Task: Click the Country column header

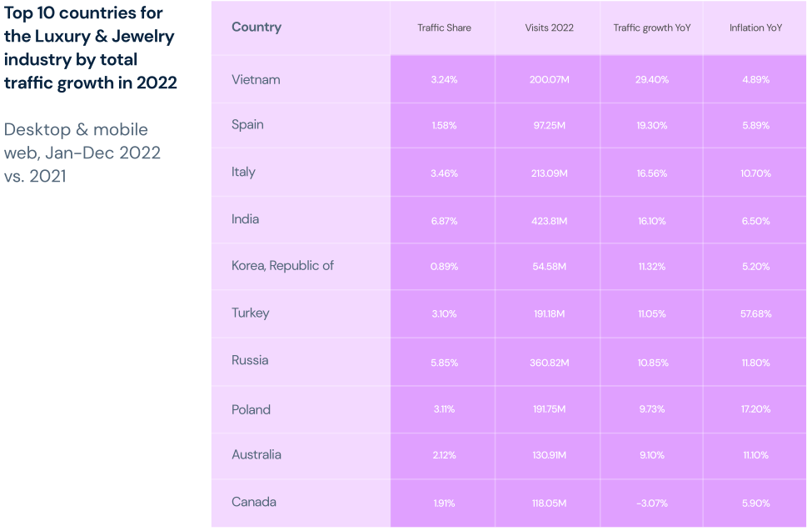Action: click(x=257, y=28)
